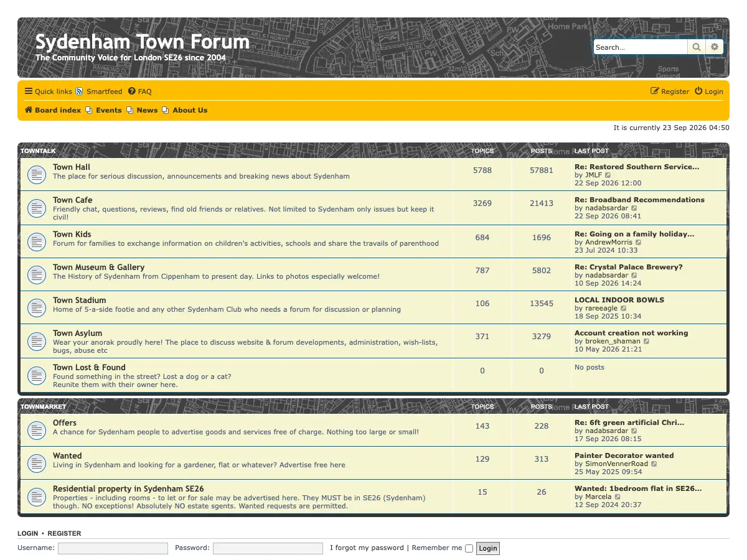This screenshot has height=560, width=747.
Task: Click the Town Cafe forum icon
Action: tap(37, 208)
